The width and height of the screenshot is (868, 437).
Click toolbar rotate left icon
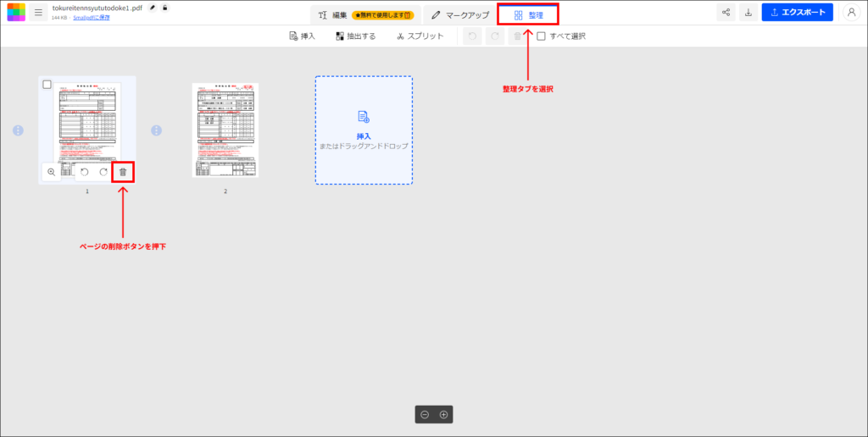click(472, 36)
